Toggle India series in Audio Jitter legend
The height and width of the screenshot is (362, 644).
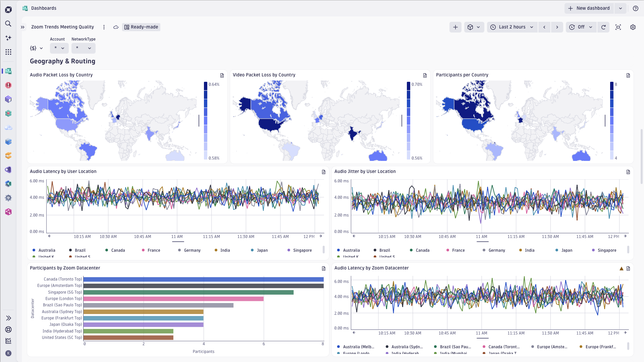pos(527,250)
